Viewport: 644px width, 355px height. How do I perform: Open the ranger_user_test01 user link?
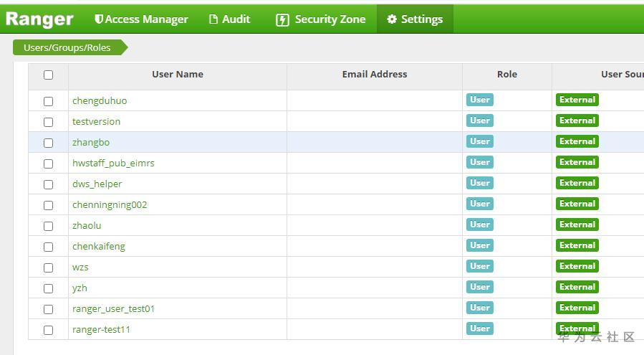pyautogui.click(x=113, y=308)
